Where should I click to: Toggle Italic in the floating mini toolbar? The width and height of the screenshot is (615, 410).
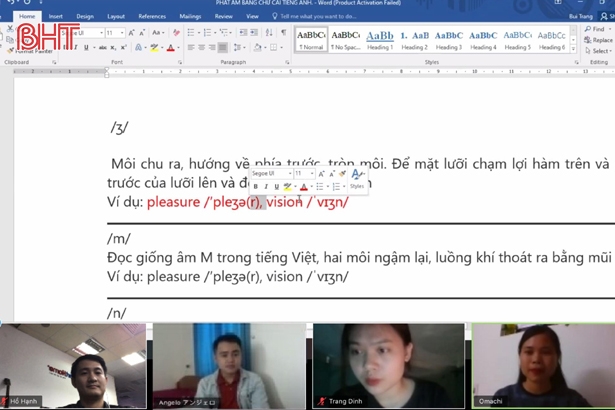click(266, 186)
